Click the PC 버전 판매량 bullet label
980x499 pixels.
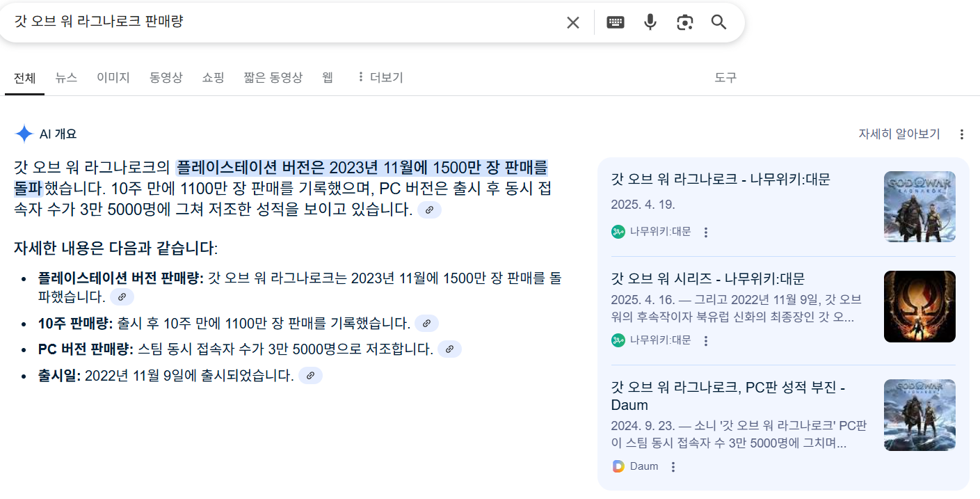coord(86,349)
